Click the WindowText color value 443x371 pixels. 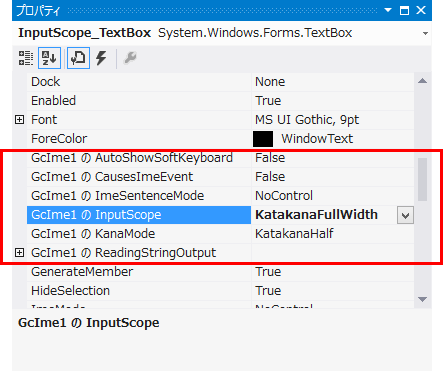click(x=317, y=139)
